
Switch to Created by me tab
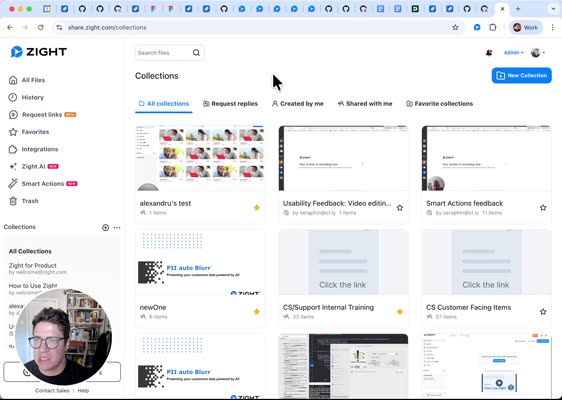(297, 104)
